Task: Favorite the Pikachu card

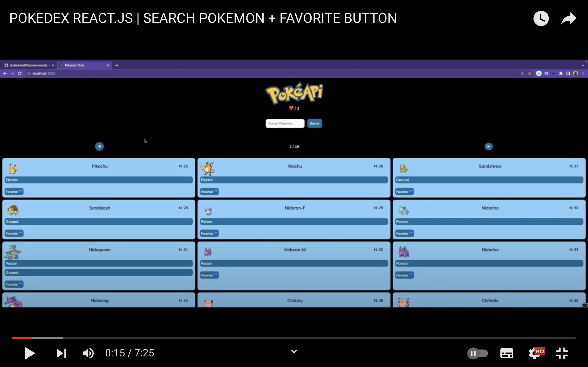Action: (x=14, y=192)
